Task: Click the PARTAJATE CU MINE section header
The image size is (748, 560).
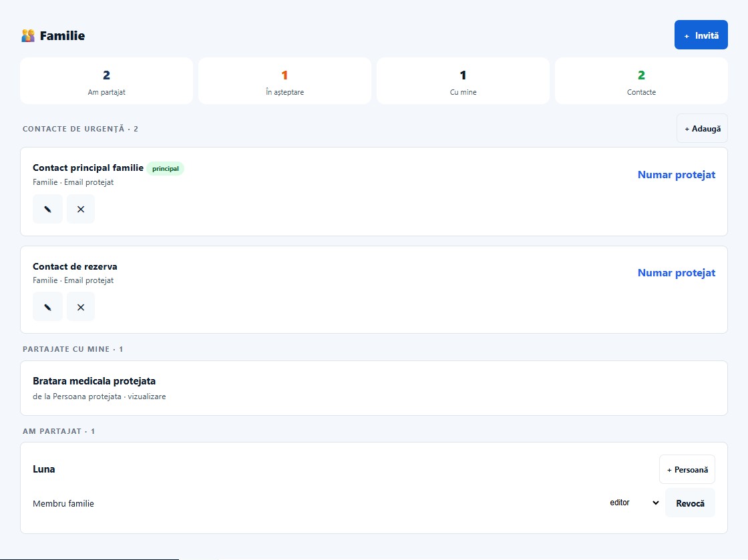Action: point(73,349)
